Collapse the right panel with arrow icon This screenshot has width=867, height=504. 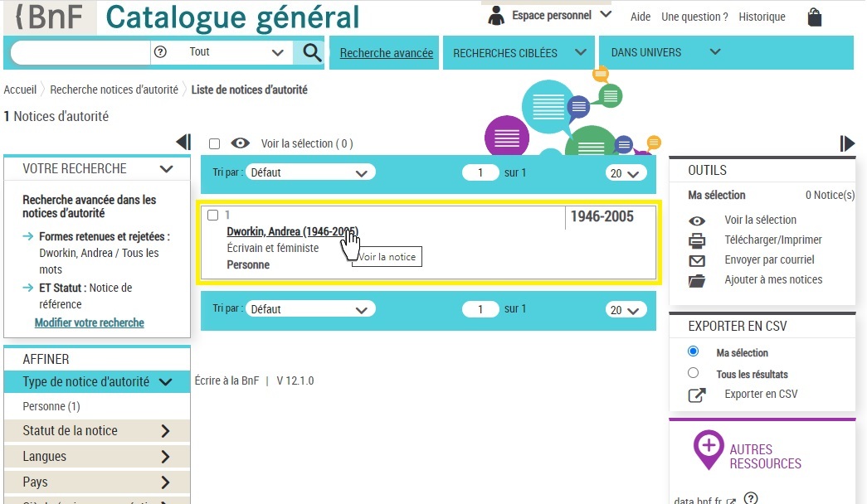[x=847, y=143]
